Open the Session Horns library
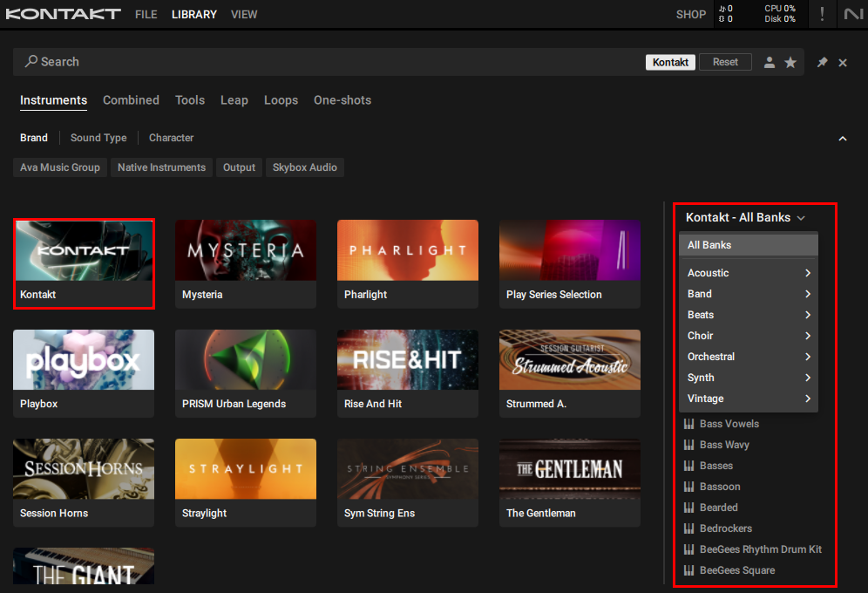Viewport: 868px width, 593px height. pos(85,483)
